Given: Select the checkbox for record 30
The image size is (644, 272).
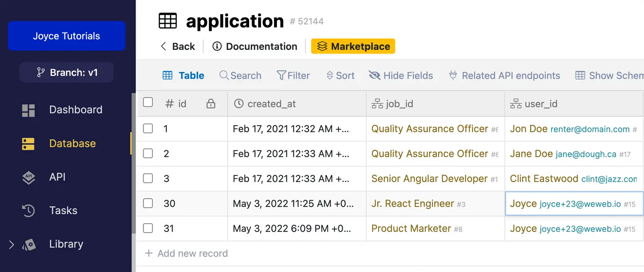Looking at the screenshot, I should tap(148, 203).
